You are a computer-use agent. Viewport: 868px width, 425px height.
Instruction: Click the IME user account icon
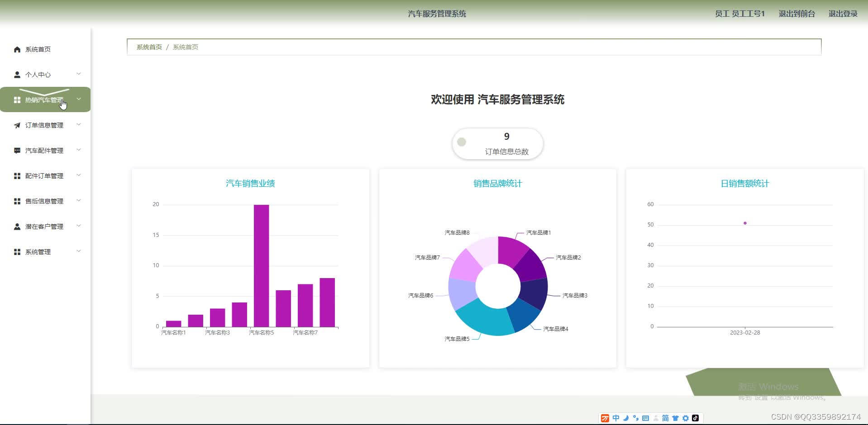656,418
